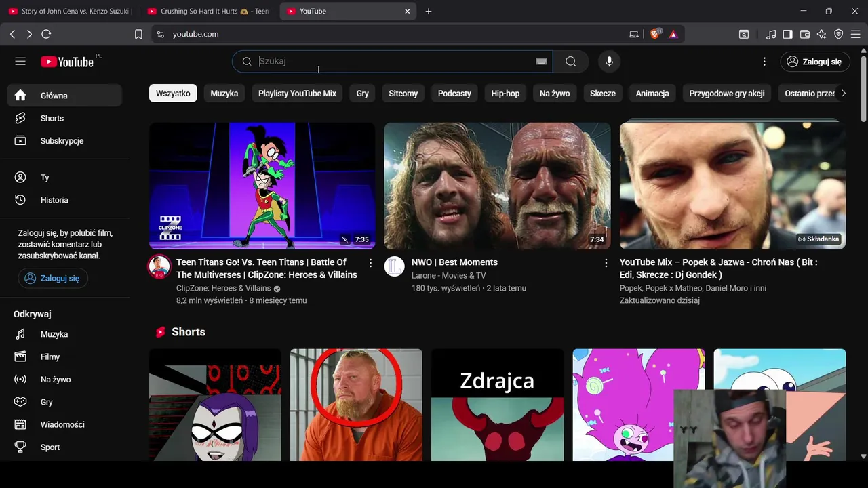
Task: Open Na żywo under Odkrywaj
Action: click(64, 380)
